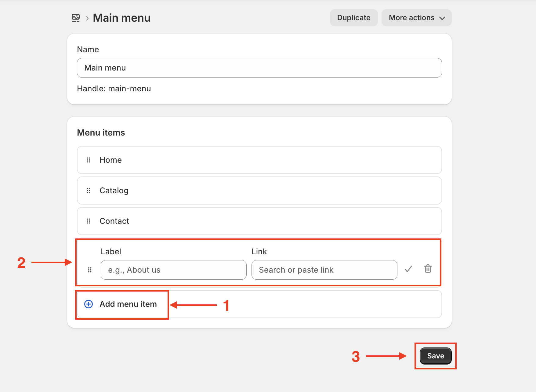The width and height of the screenshot is (536, 392).
Task: Click into the Label input field
Action: tap(173, 270)
